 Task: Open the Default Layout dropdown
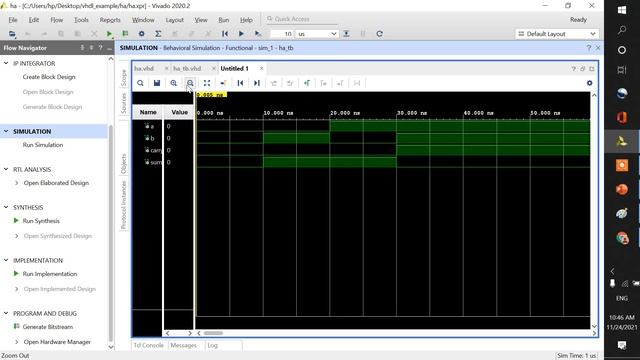pos(557,34)
